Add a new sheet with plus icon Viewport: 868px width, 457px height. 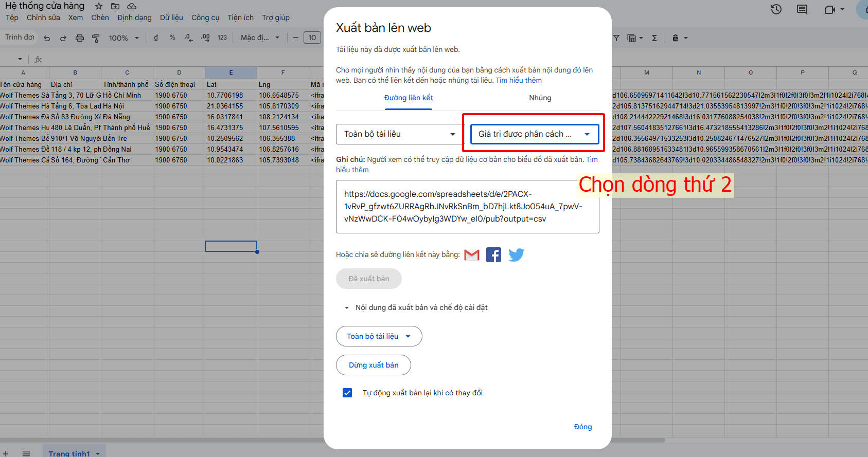(x=6, y=453)
